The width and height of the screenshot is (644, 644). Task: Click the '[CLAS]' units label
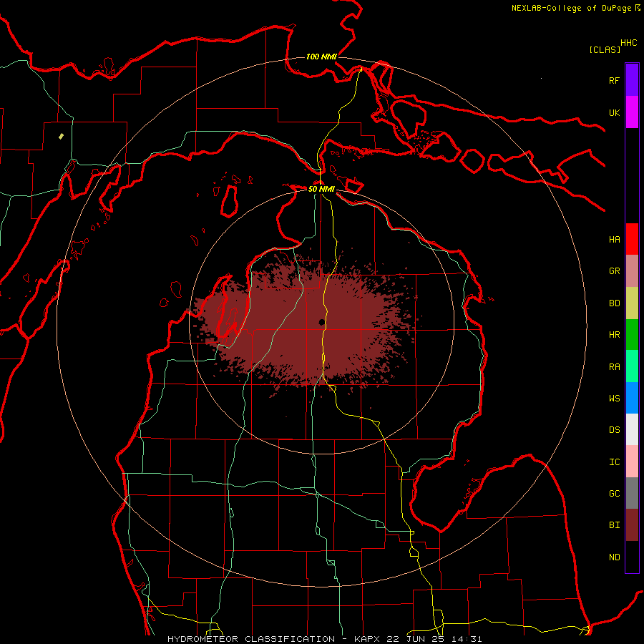pyautogui.click(x=605, y=50)
